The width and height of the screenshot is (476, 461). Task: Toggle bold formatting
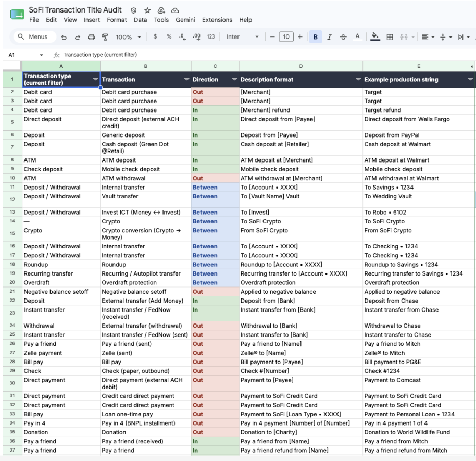click(x=316, y=37)
